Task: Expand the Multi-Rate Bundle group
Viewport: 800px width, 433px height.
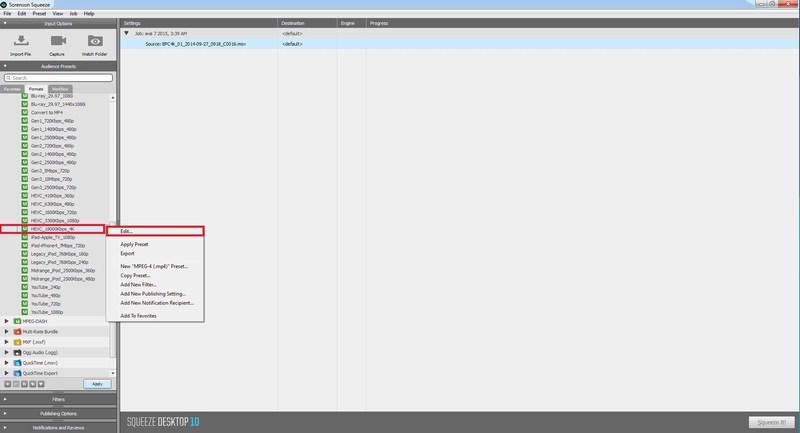Action: tap(7, 332)
